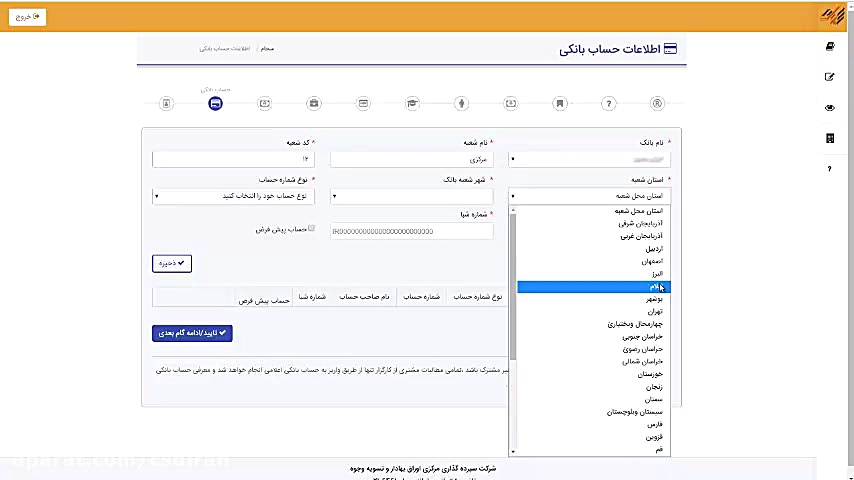The height and width of the screenshot is (480, 854).
Task: Select قزوین in the province list
Action: (594, 437)
